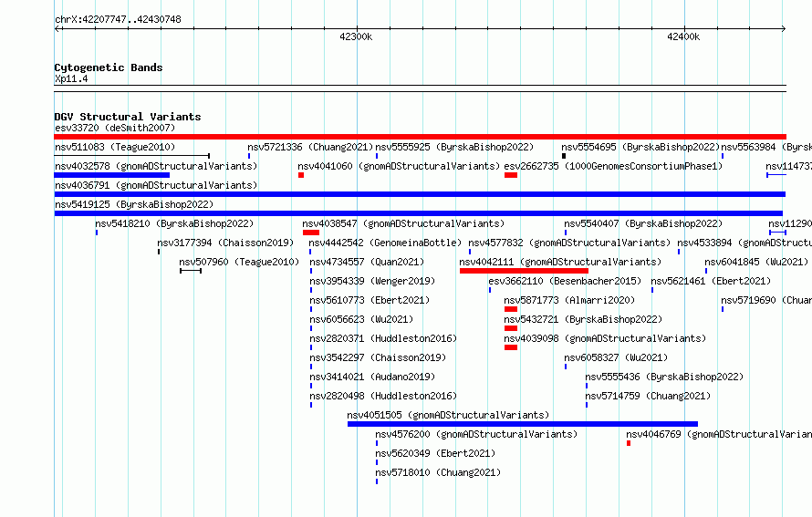Open nsv4051505 gnomAD variant label
The height and width of the screenshot is (517, 812).
point(448,415)
